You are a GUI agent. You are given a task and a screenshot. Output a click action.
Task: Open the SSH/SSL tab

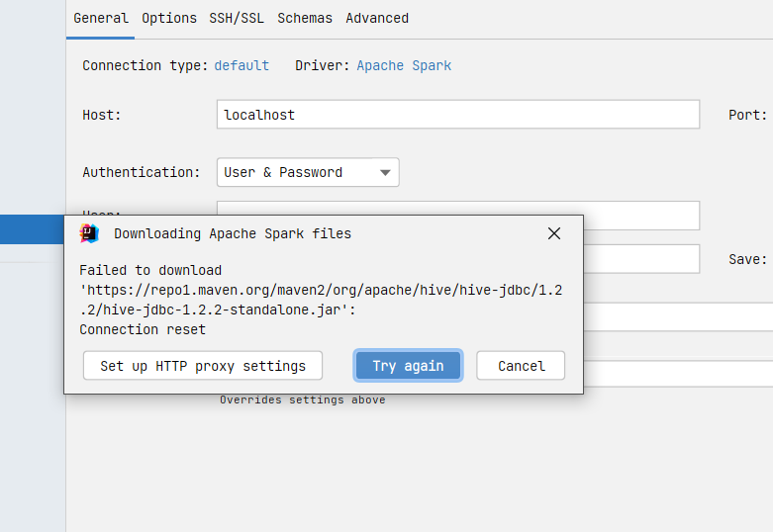tap(237, 18)
